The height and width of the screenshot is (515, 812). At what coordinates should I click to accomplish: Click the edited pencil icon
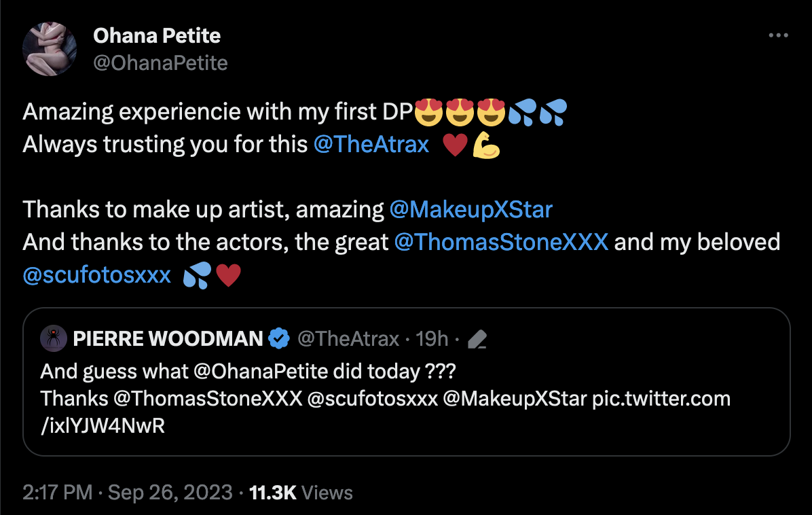(479, 338)
